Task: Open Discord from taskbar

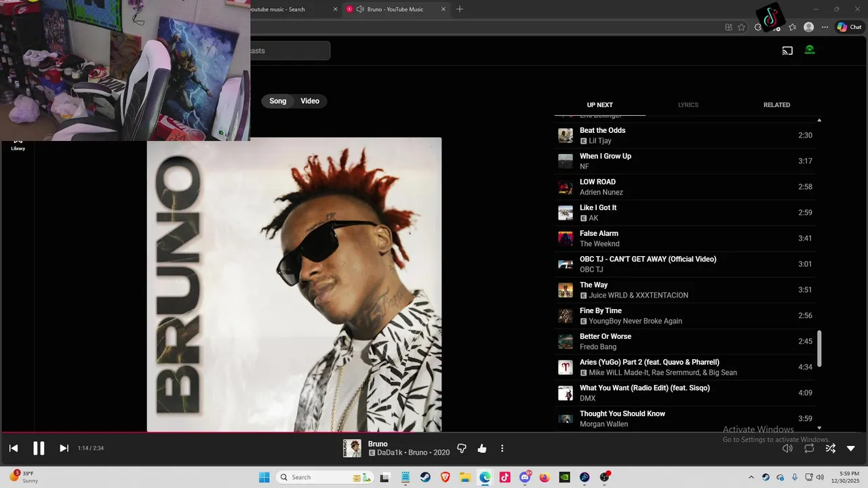Action: [x=525, y=477]
